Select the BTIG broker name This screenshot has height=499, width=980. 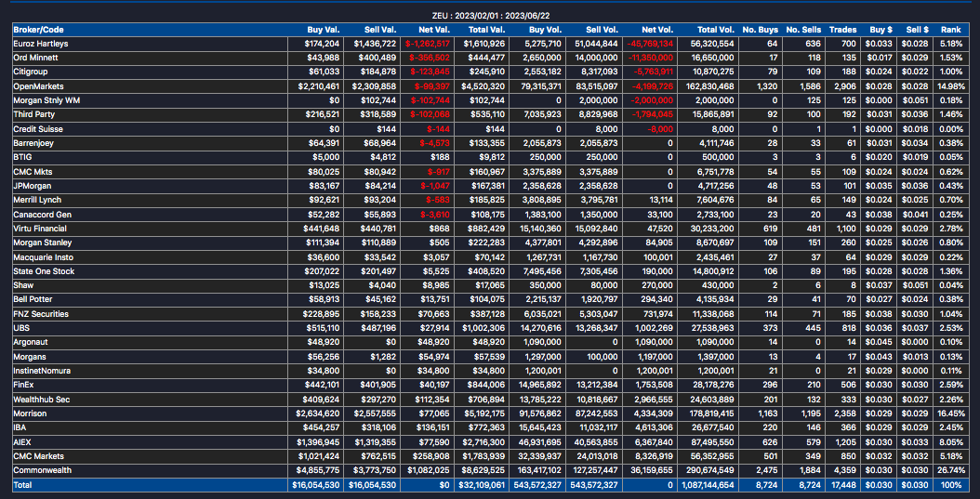point(22,157)
